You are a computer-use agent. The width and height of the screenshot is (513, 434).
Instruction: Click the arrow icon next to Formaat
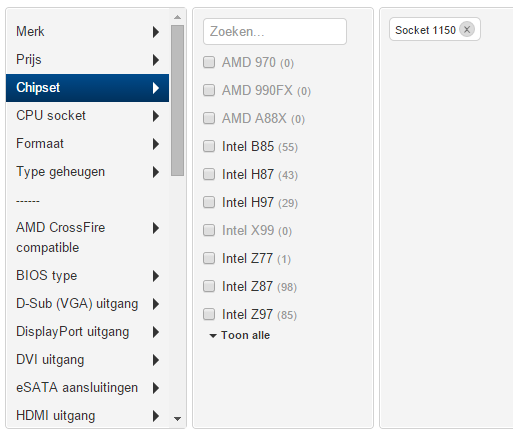pos(155,144)
